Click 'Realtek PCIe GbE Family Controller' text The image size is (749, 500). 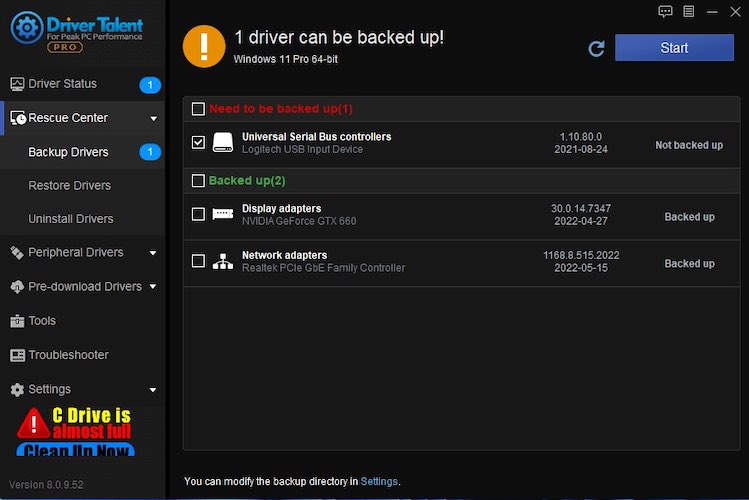pyautogui.click(x=323, y=268)
